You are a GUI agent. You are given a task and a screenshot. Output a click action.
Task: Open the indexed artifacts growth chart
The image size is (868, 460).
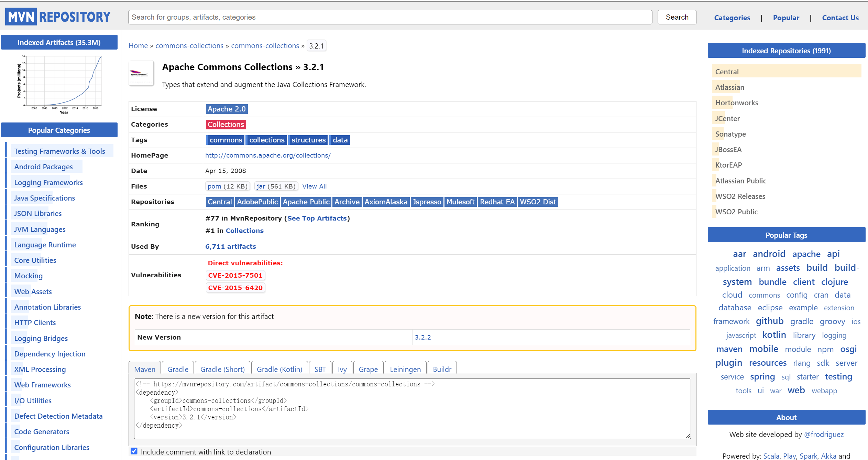(59, 85)
